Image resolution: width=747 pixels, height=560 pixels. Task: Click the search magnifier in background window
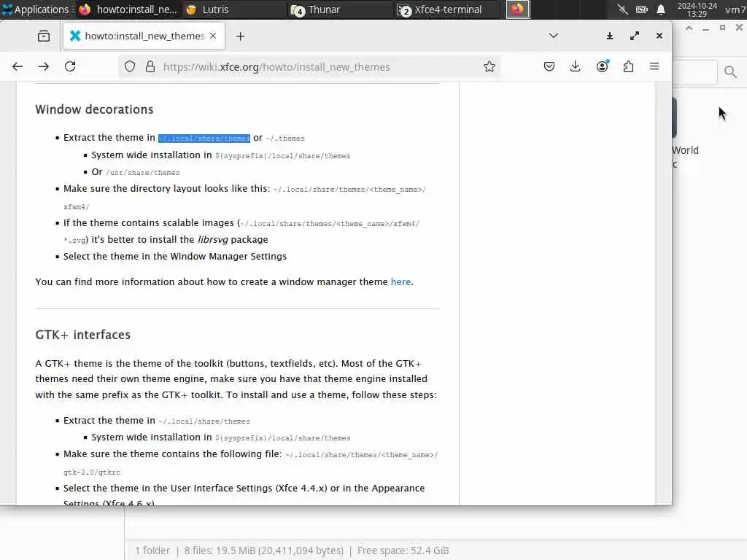click(x=730, y=72)
